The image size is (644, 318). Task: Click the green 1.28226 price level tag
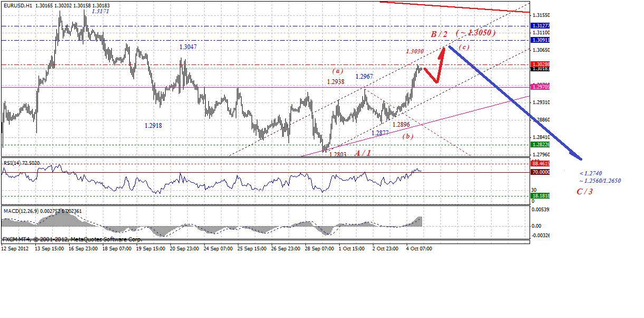click(541, 144)
